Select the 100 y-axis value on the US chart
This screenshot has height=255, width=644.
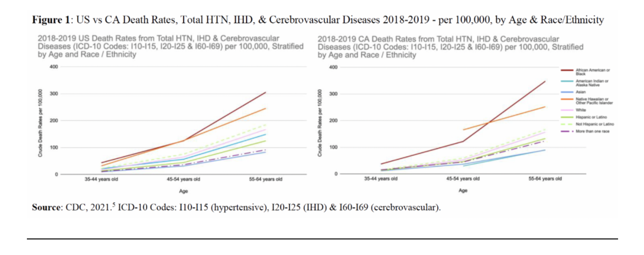54,147
